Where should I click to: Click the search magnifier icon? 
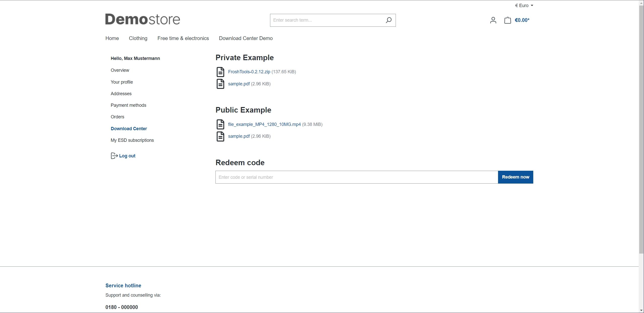(x=389, y=20)
